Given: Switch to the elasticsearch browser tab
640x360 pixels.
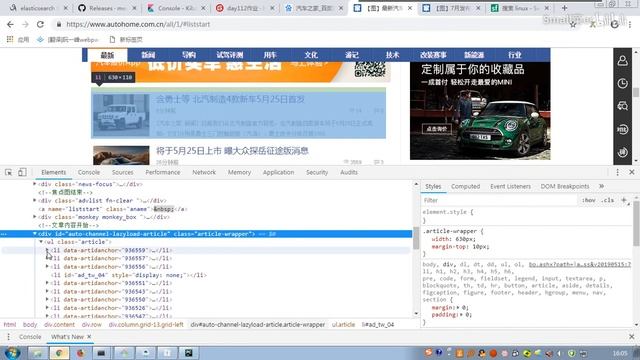Looking at the screenshot, I should 38,8.
